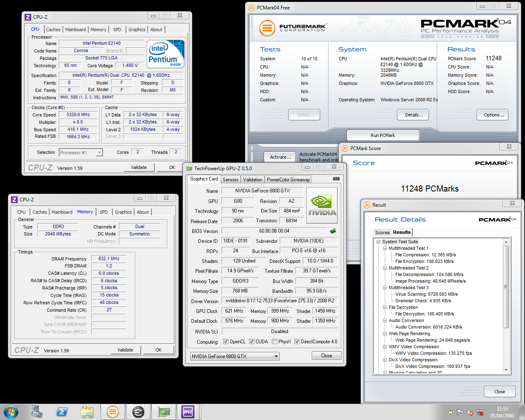Image resolution: width=525 pixels, height=420 pixels.
Task: Collapse the WMV Video Compression node
Action: click(x=385, y=347)
